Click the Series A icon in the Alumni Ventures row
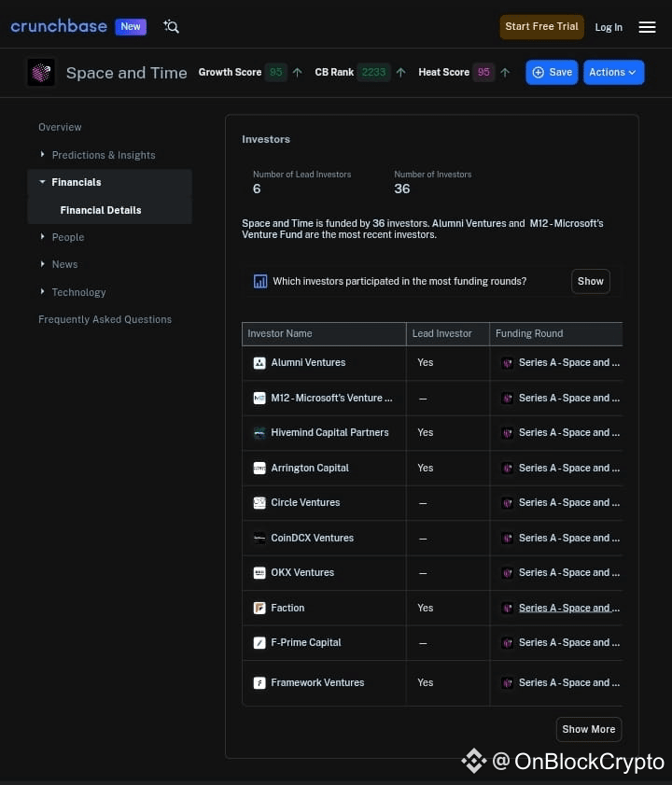The image size is (672, 785). coord(507,363)
